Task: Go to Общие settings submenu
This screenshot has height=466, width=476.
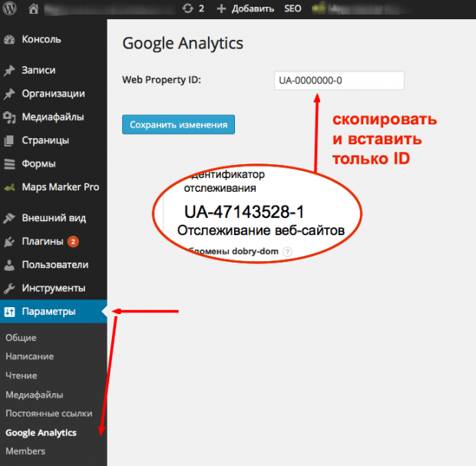Action: click(x=21, y=338)
